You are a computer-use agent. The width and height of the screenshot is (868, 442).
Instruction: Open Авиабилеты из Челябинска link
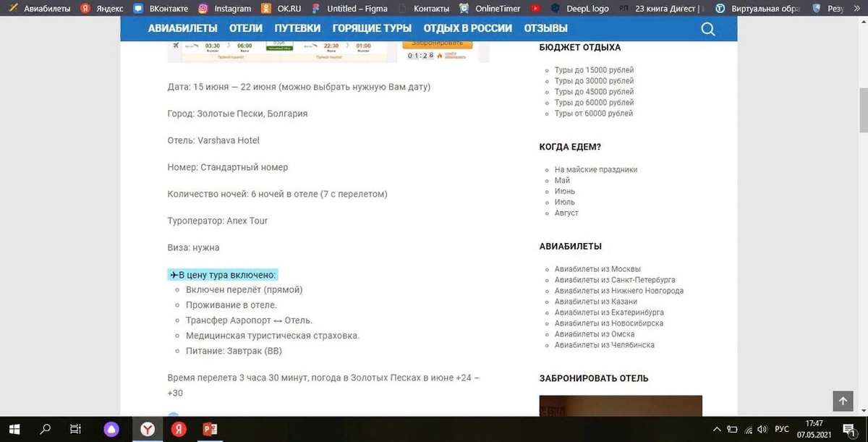605,345
